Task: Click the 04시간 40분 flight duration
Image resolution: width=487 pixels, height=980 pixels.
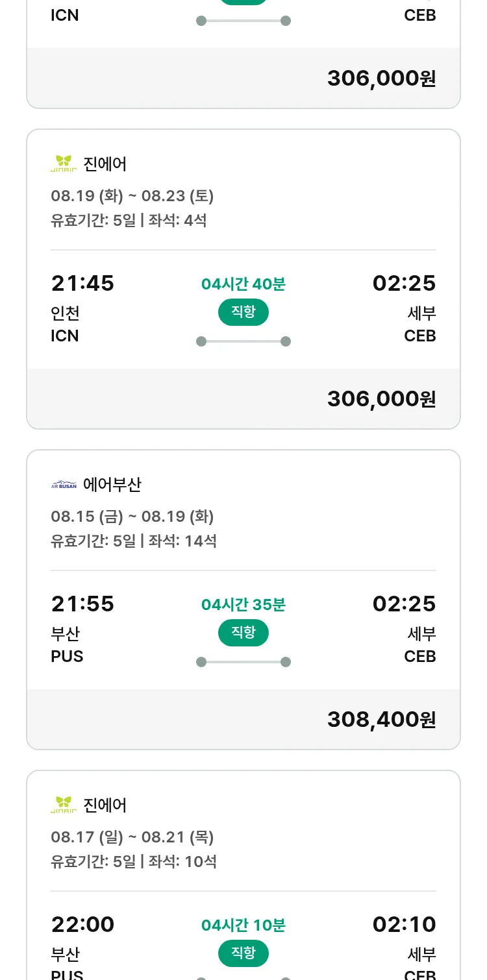Action: (x=243, y=284)
